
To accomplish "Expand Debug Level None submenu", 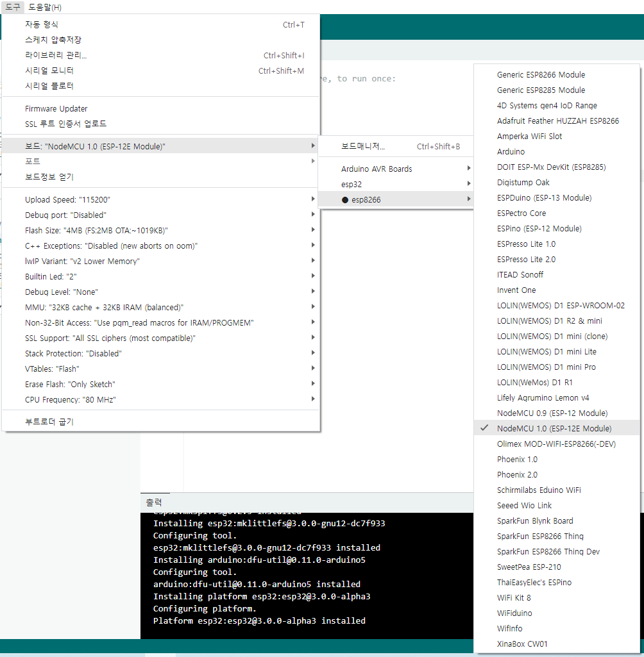I will (x=161, y=292).
